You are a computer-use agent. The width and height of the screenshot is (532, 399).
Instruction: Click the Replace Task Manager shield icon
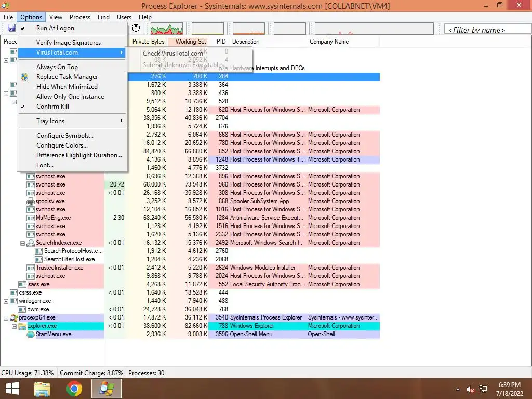(x=24, y=77)
